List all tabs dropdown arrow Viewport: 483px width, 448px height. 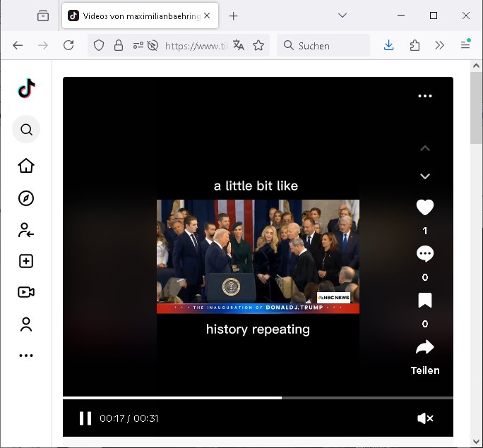point(342,15)
